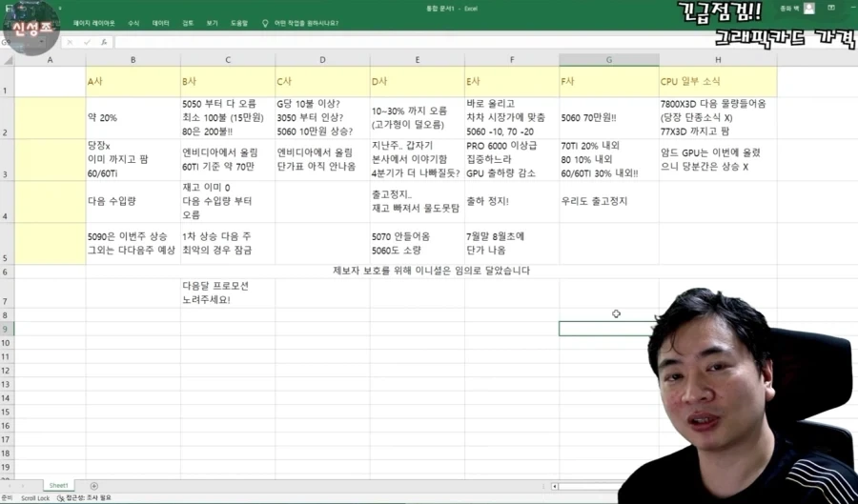Click cell containing F사
This screenshot has height=504, width=858.
(609, 82)
